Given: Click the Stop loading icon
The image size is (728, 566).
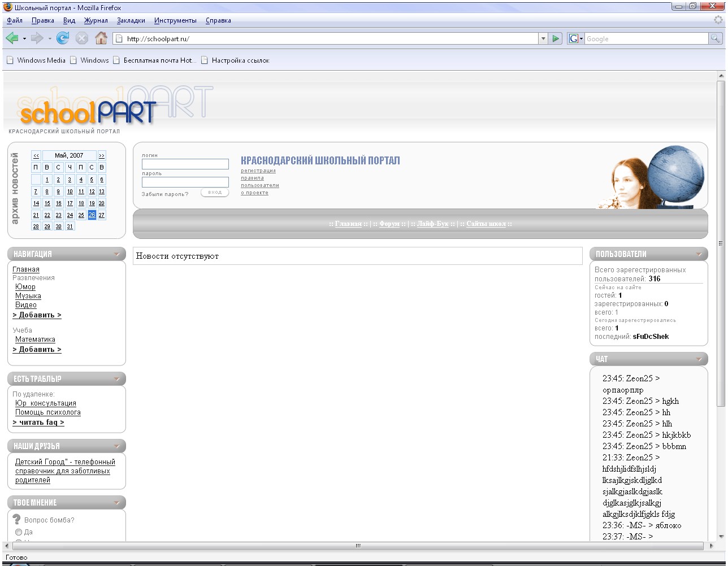Looking at the screenshot, I should pyautogui.click(x=82, y=38).
